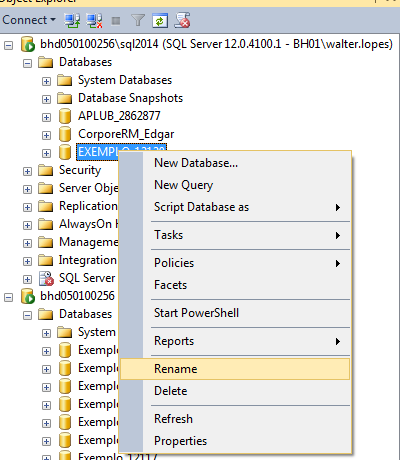Expand the Management node
This screenshot has width=400, height=460.
coord(27,243)
